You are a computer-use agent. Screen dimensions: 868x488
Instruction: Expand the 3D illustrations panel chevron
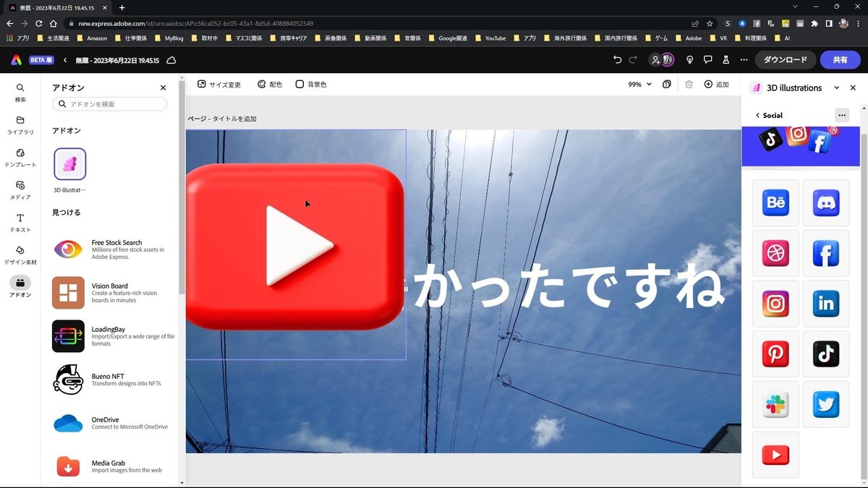pyautogui.click(x=837, y=87)
